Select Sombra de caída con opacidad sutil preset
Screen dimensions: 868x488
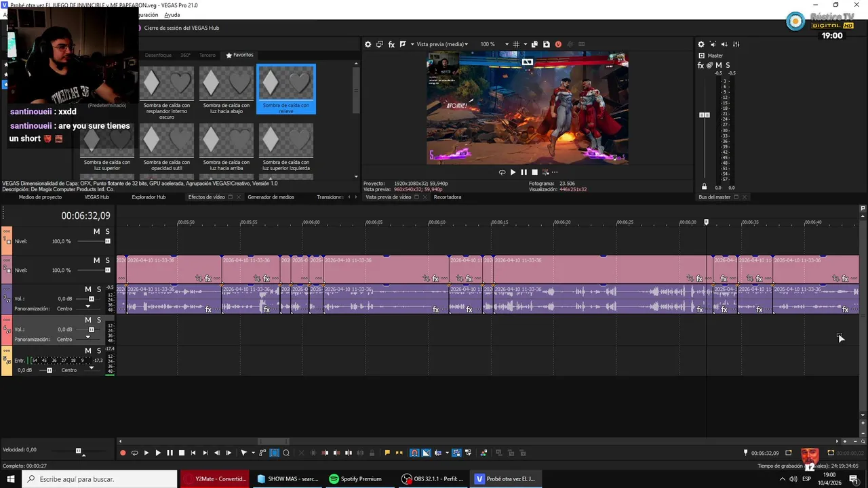click(167, 146)
